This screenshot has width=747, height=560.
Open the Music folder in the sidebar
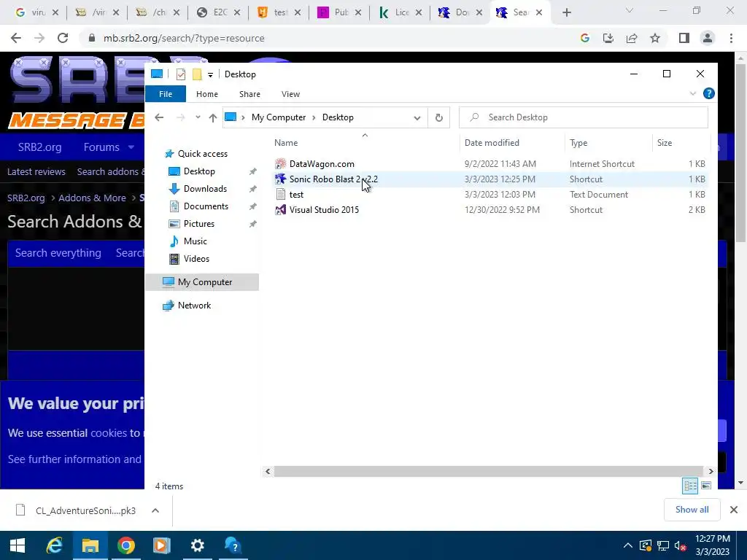click(195, 241)
